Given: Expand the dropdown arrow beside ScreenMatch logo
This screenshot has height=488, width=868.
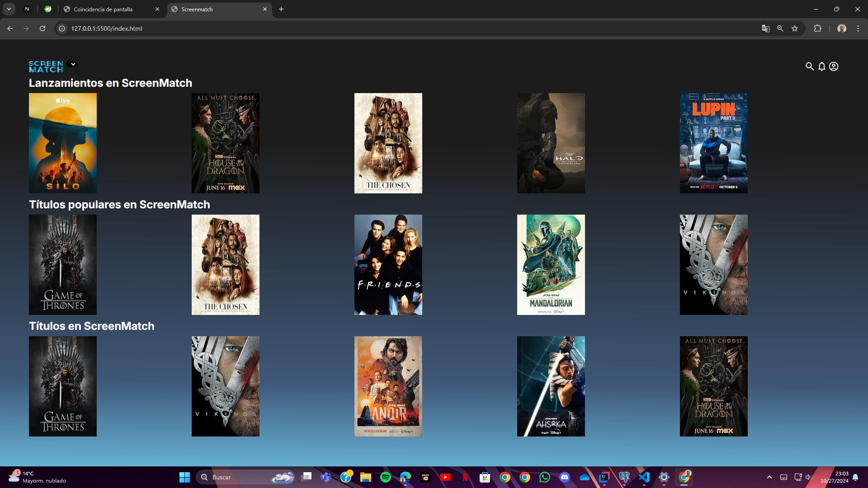Looking at the screenshot, I should coord(72,64).
